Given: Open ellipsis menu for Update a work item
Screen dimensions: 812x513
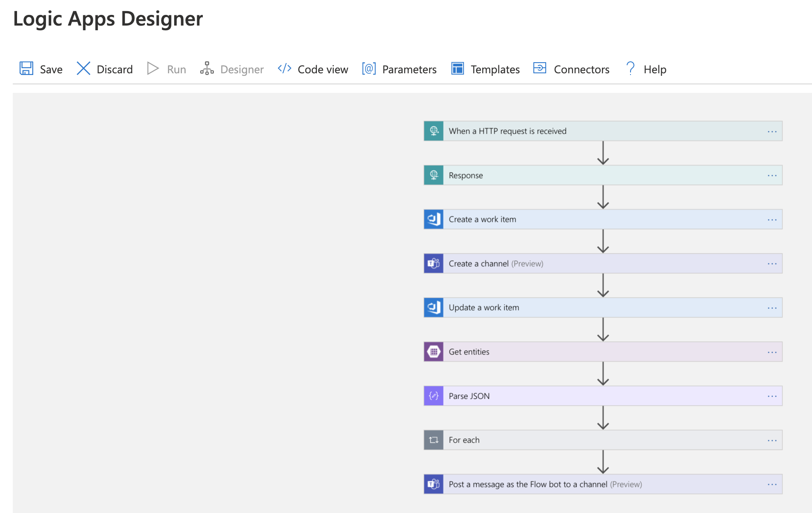Looking at the screenshot, I should [x=772, y=308].
